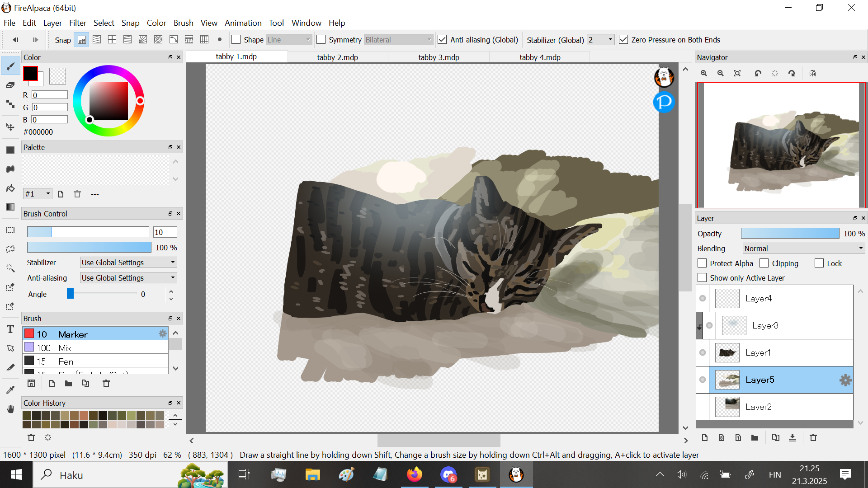Enable the Protect Alpha checkbox
The image size is (868, 488).
click(x=702, y=263)
